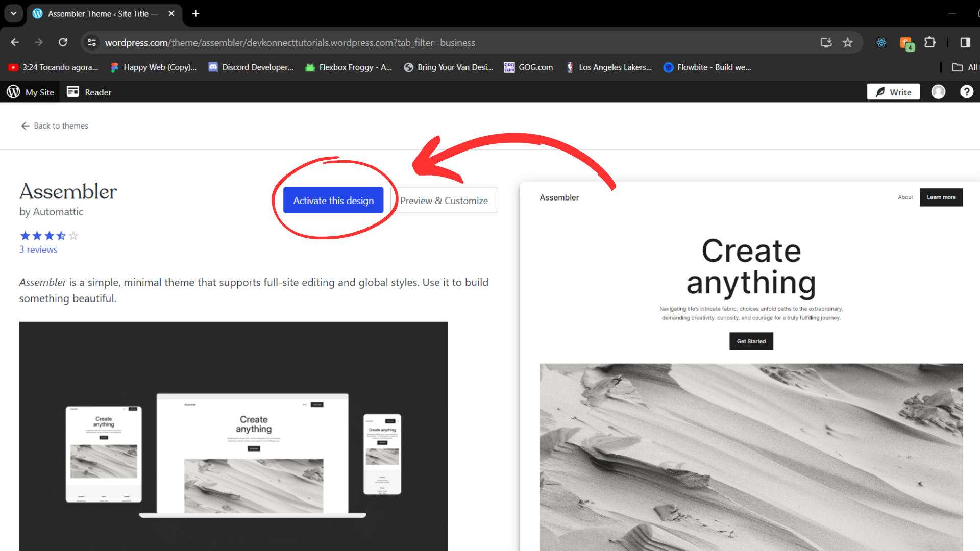Open a new browser tab
Image resolution: width=980 pixels, height=551 pixels.
[195, 14]
